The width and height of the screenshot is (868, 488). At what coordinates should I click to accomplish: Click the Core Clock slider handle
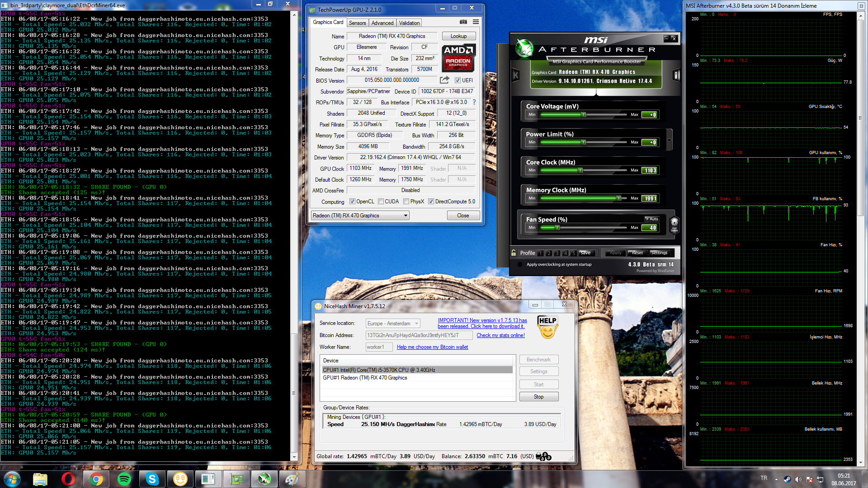click(581, 170)
